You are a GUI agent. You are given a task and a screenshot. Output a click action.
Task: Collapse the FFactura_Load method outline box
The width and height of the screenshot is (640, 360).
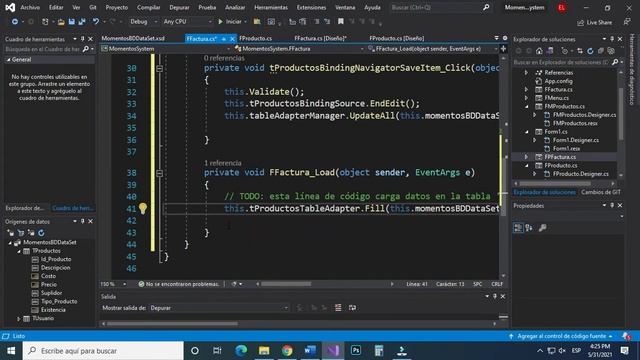tap(160, 173)
